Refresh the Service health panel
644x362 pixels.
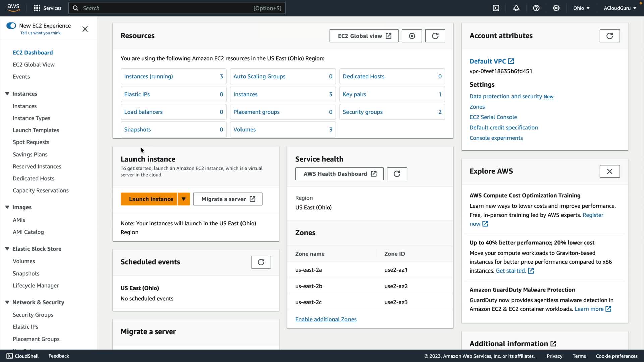tap(397, 174)
